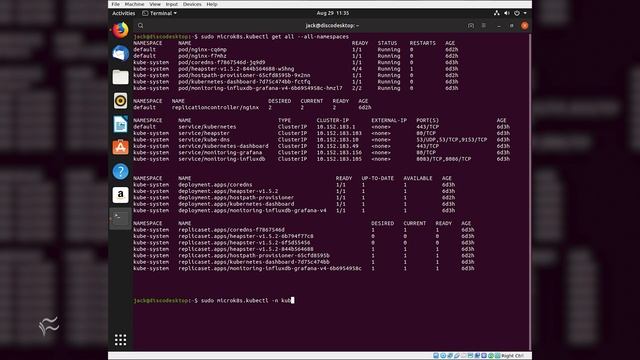Select the service/kubernetes-dashboard text
Image resolution: width=640 pixels, height=360 pixels.
tap(223, 146)
